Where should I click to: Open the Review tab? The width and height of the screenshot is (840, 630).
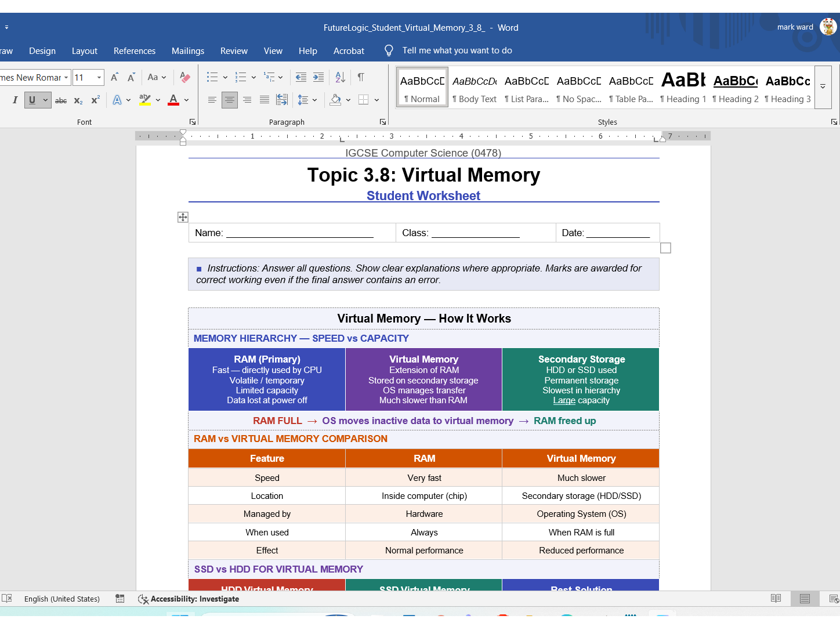click(x=234, y=51)
